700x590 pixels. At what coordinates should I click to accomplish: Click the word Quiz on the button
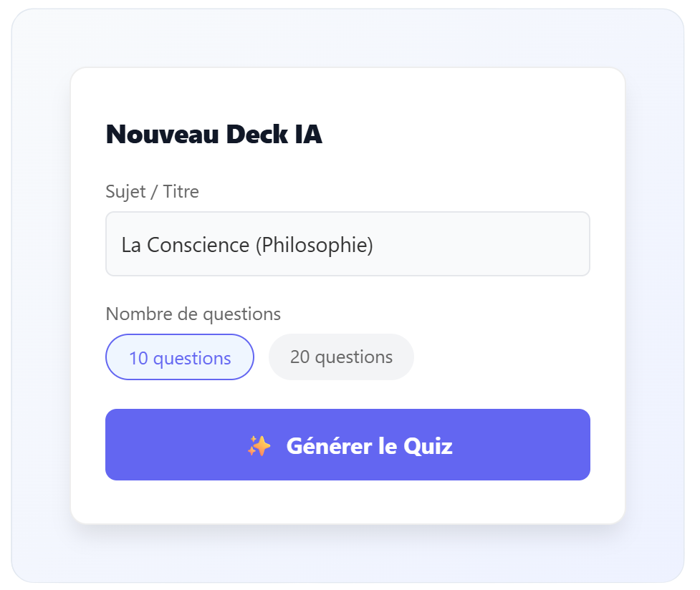pos(429,445)
